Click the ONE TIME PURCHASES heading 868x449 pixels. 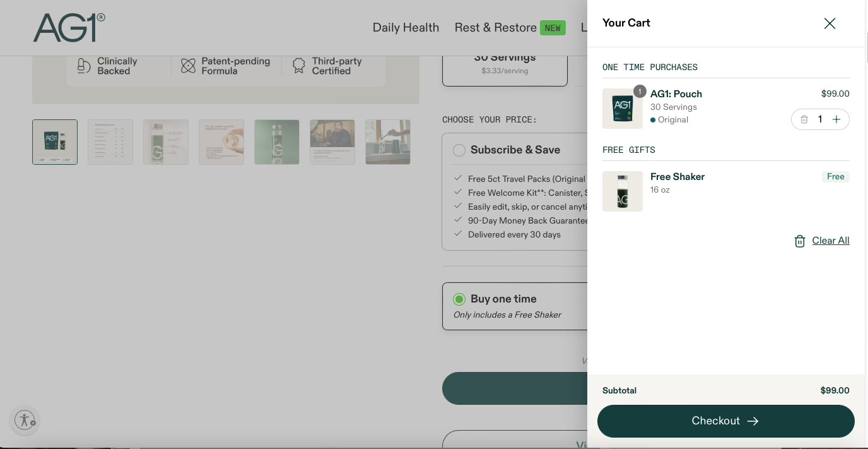point(650,67)
